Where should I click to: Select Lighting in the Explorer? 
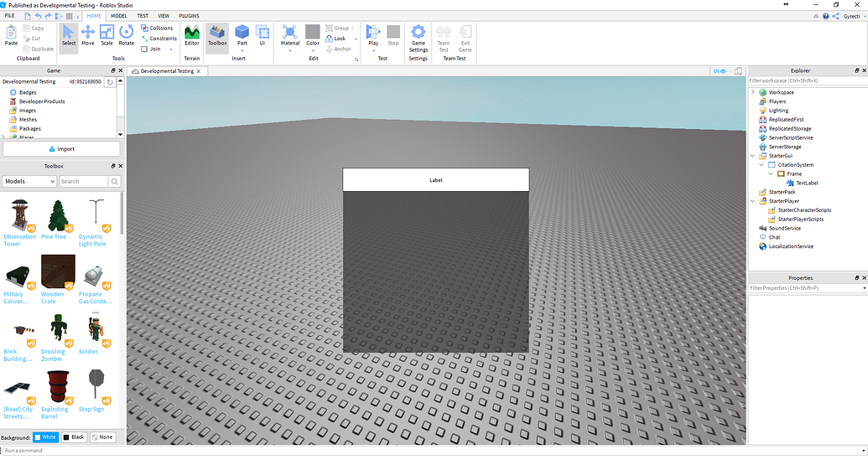pyautogui.click(x=777, y=111)
